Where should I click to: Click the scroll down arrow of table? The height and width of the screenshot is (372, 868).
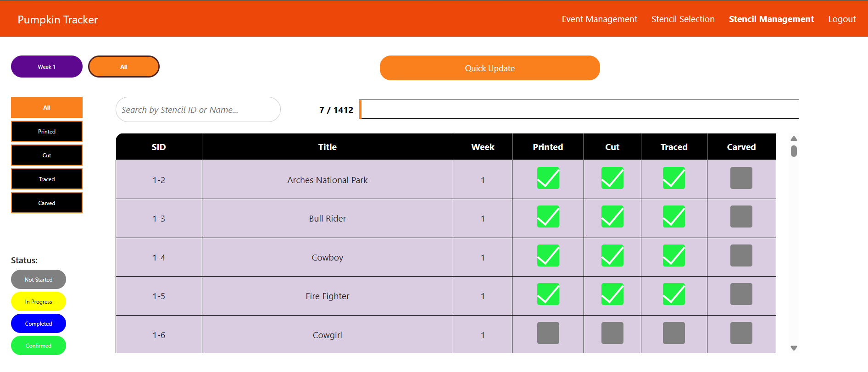(x=794, y=348)
